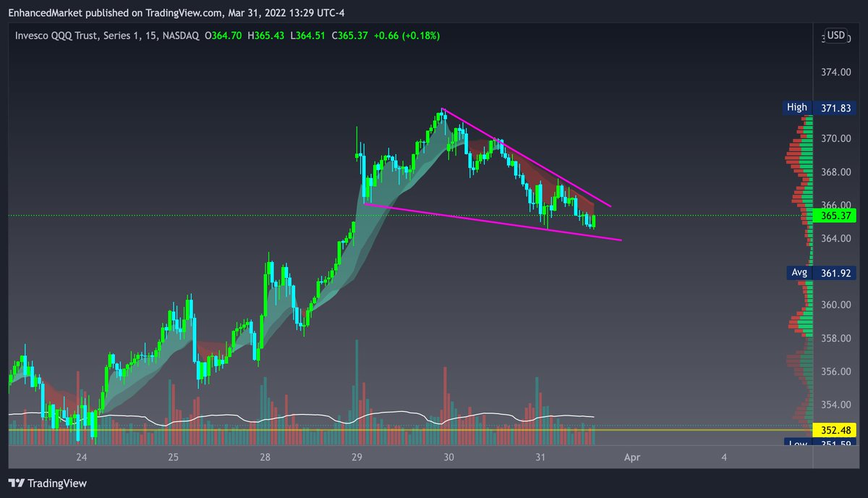Click the Apr label on time axis
This screenshot has width=868, height=498.
coord(632,457)
